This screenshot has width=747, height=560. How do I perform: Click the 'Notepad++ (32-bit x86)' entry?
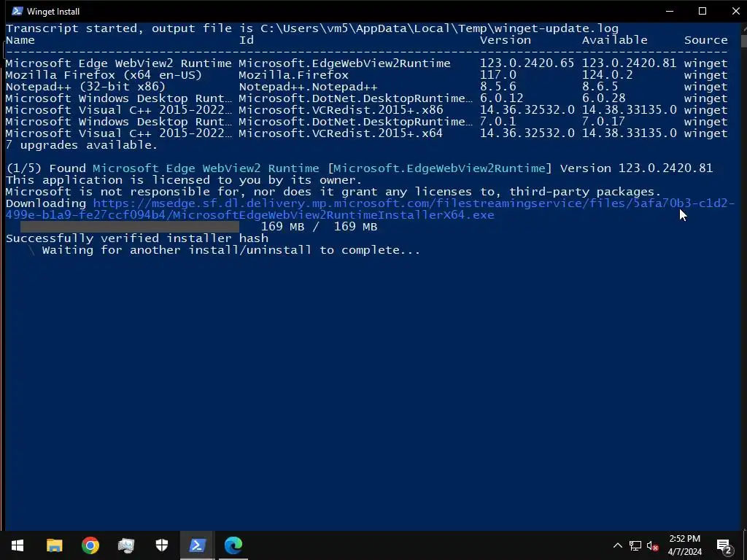point(85,87)
